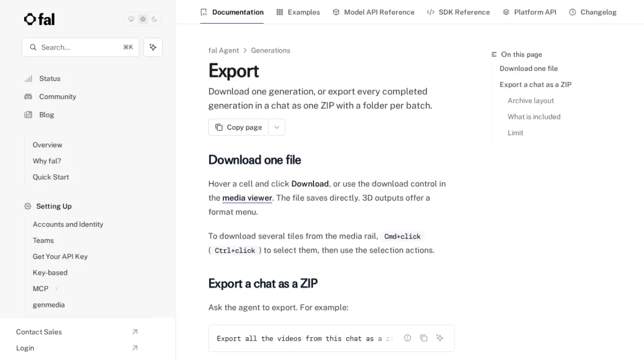644x362 pixels.
Task: Open the Blog link
Action: [x=47, y=115]
